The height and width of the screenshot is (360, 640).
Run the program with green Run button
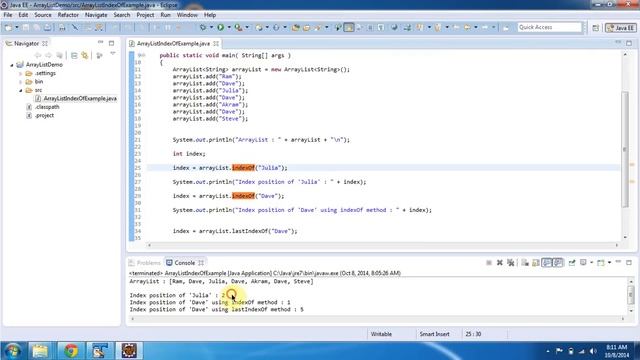pos(220,27)
